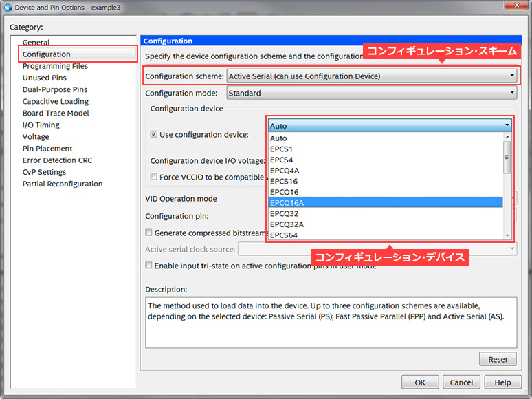Open the I/O Timing category

[41, 125]
